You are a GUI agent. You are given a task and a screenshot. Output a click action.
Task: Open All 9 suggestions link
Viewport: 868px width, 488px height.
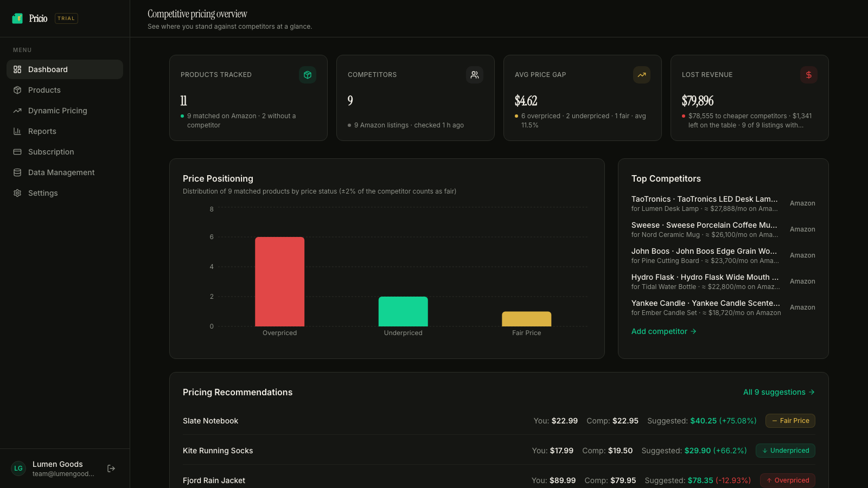779,392
